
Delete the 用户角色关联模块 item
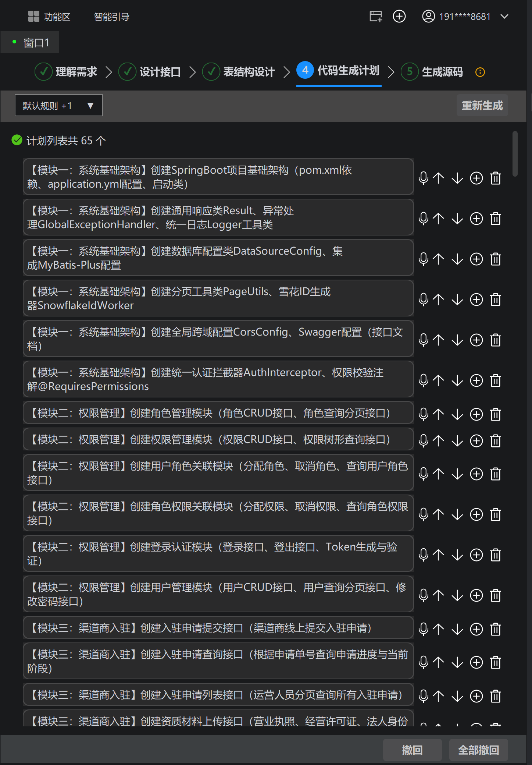click(496, 474)
